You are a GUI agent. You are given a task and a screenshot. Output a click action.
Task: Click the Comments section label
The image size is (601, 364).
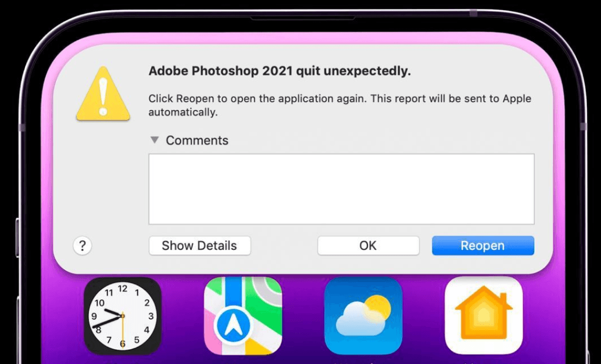(x=197, y=141)
